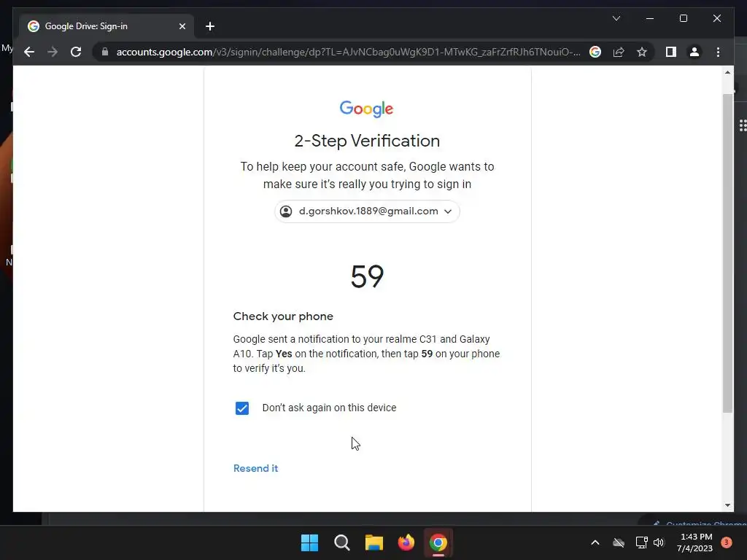Open Windows taskbar search

(341, 542)
